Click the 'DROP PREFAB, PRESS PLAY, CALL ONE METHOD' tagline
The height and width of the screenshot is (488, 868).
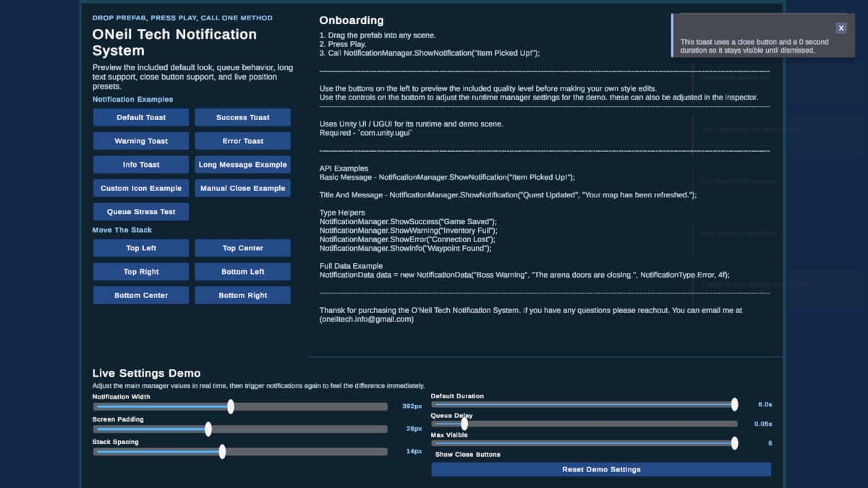coord(183,17)
